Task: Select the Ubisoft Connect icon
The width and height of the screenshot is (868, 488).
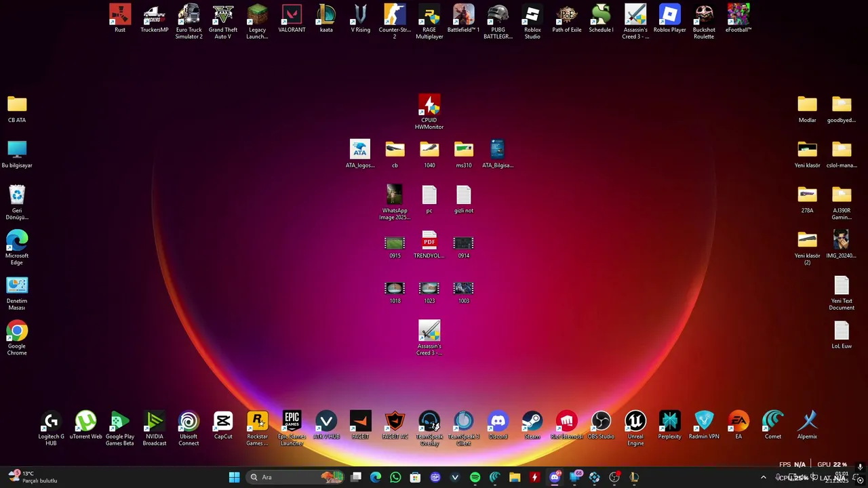Action: point(189,428)
